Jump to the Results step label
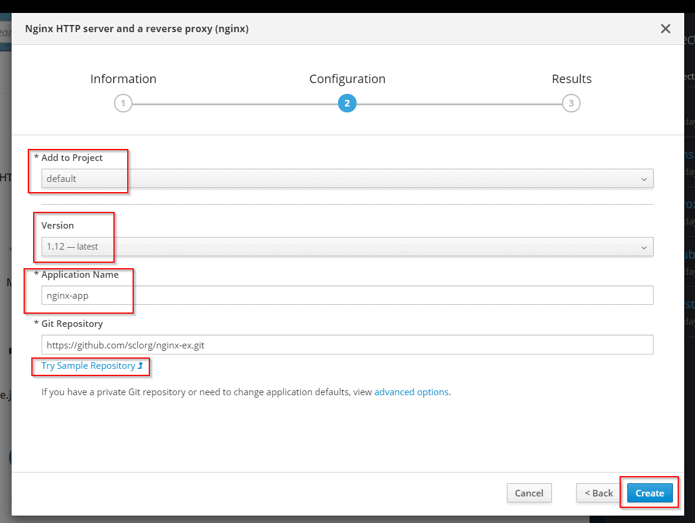The height and width of the screenshot is (523, 695). point(571,79)
